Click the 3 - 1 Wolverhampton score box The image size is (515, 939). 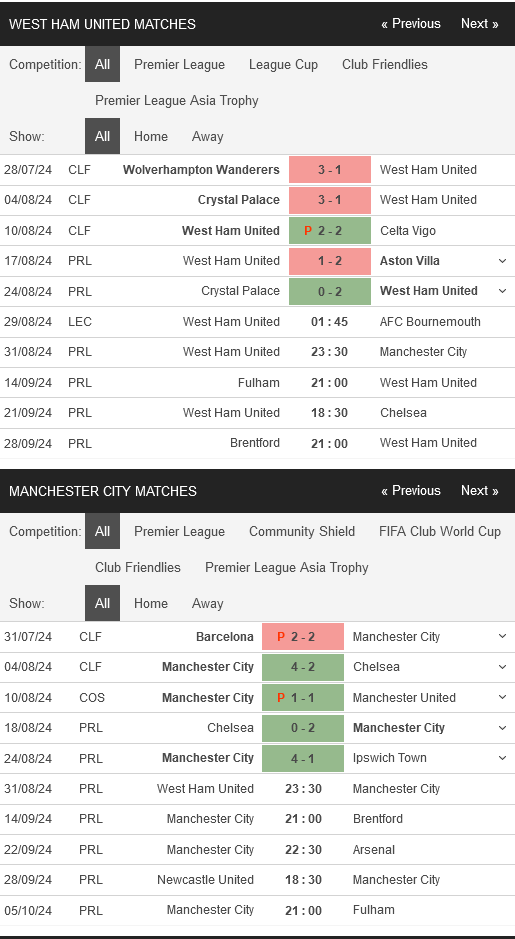click(330, 170)
